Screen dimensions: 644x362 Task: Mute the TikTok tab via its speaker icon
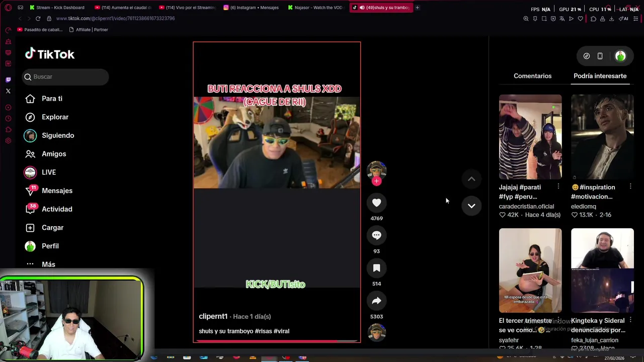tap(362, 8)
